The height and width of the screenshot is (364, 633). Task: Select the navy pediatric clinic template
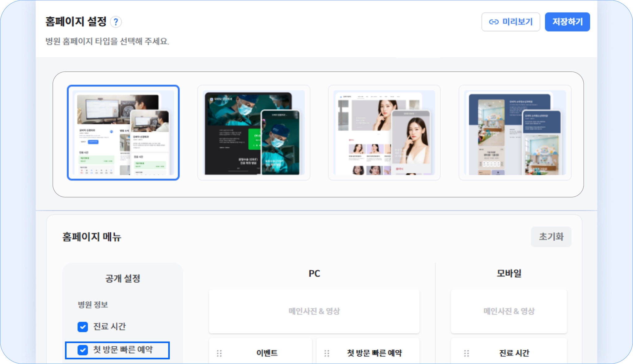click(515, 133)
